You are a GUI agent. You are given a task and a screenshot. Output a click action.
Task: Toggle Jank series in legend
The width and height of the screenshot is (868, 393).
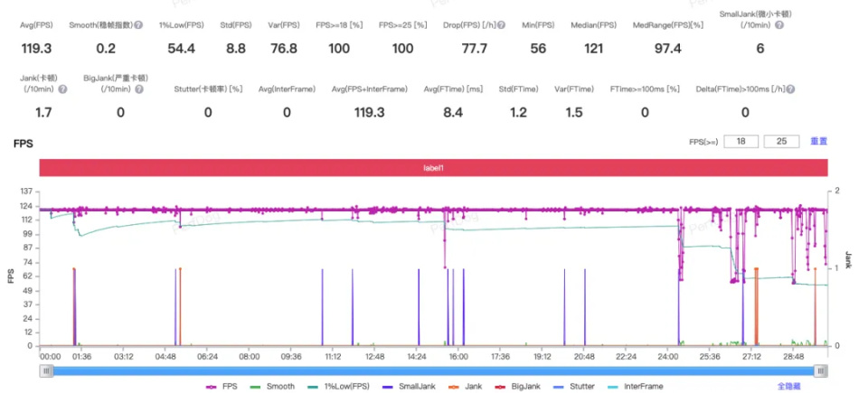pyautogui.click(x=458, y=387)
